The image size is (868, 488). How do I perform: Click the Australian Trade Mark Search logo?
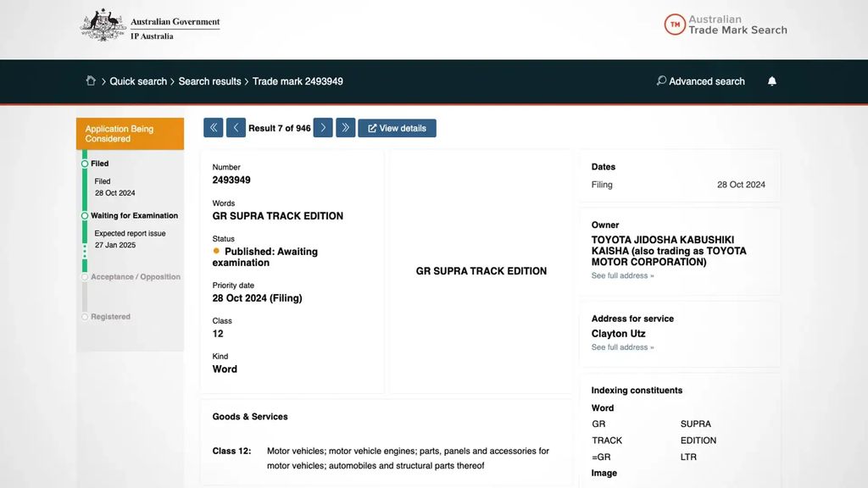pyautogui.click(x=726, y=25)
